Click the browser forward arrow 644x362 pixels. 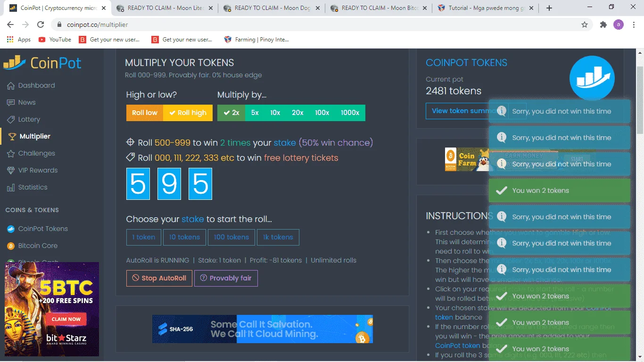click(25, 25)
